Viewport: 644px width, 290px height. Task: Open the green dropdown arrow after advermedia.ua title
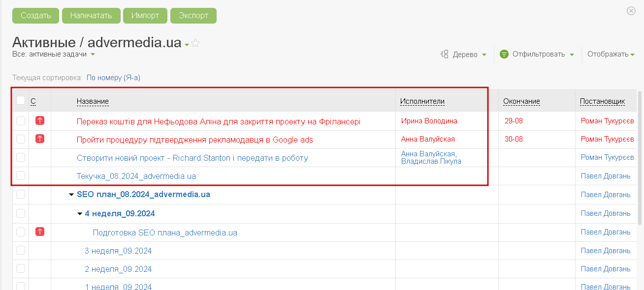(187, 45)
